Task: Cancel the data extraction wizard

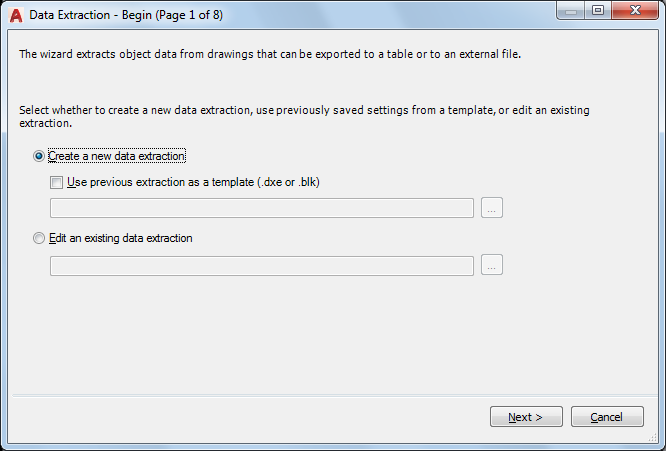Action: coord(607,417)
